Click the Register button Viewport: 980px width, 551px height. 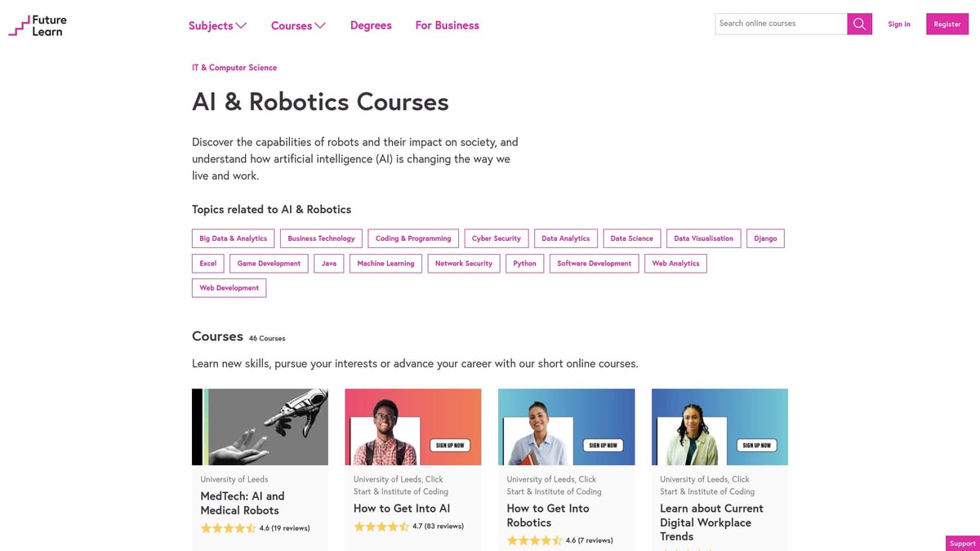tap(947, 24)
